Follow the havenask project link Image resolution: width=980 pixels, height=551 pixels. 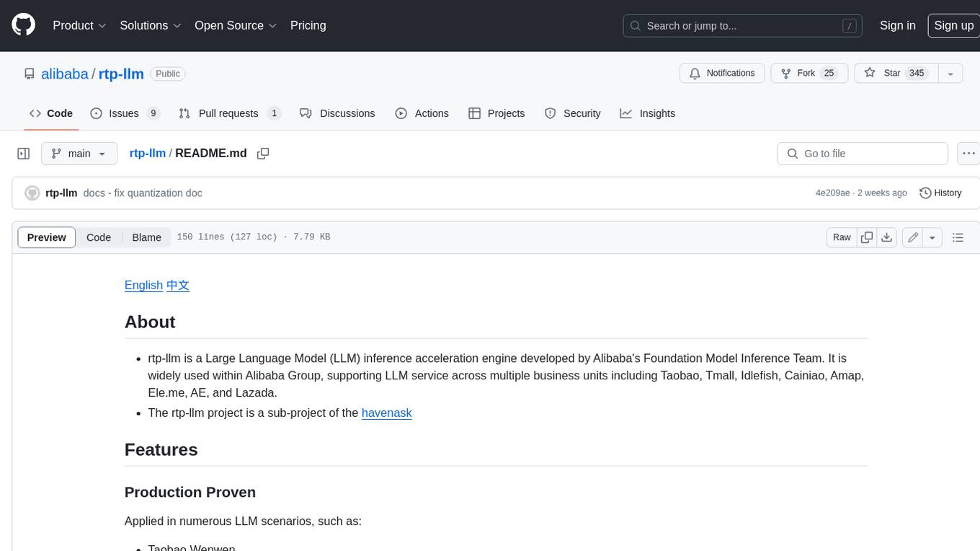[x=387, y=413]
